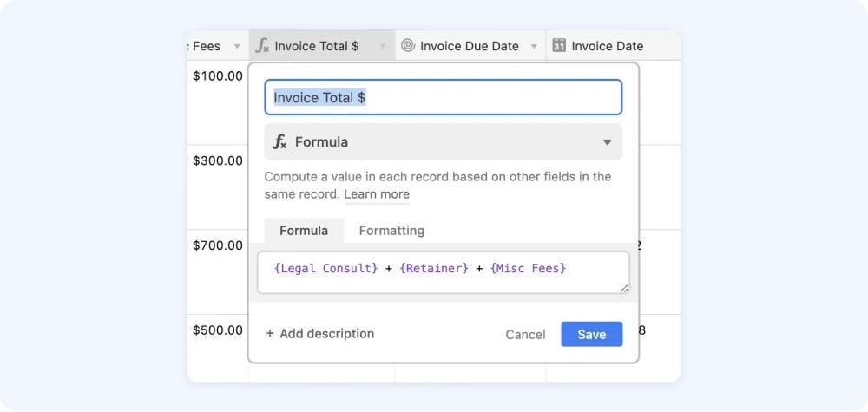
Task: Switch to the Formula tab
Action: click(x=304, y=231)
